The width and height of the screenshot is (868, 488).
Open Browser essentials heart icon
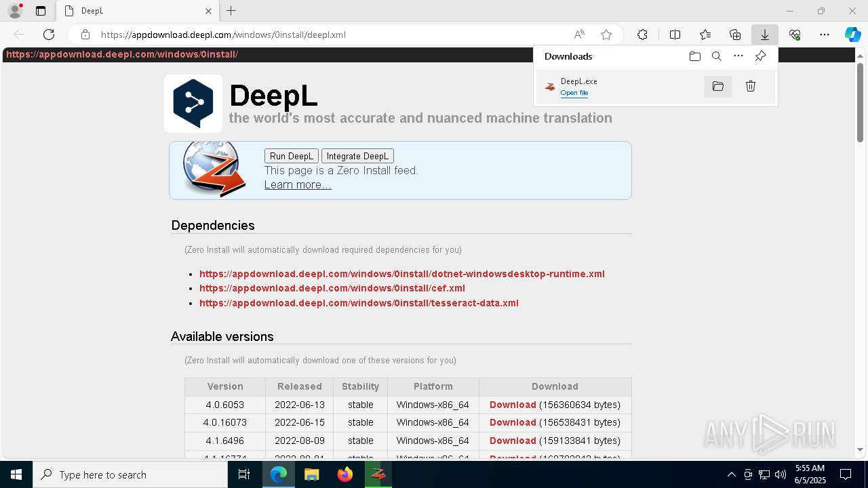tap(795, 35)
